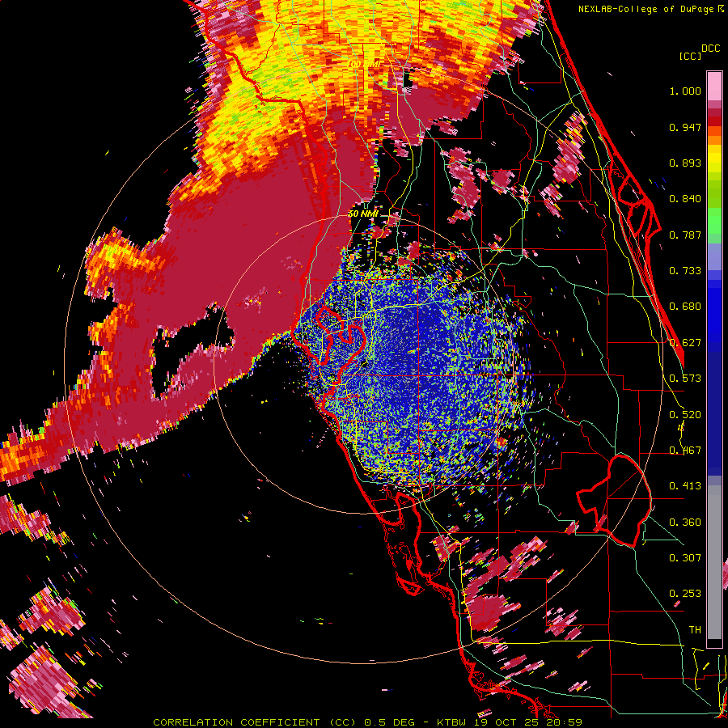Click the 50 NMI range ring label
The image size is (728, 728).
[x=363, y=214]
